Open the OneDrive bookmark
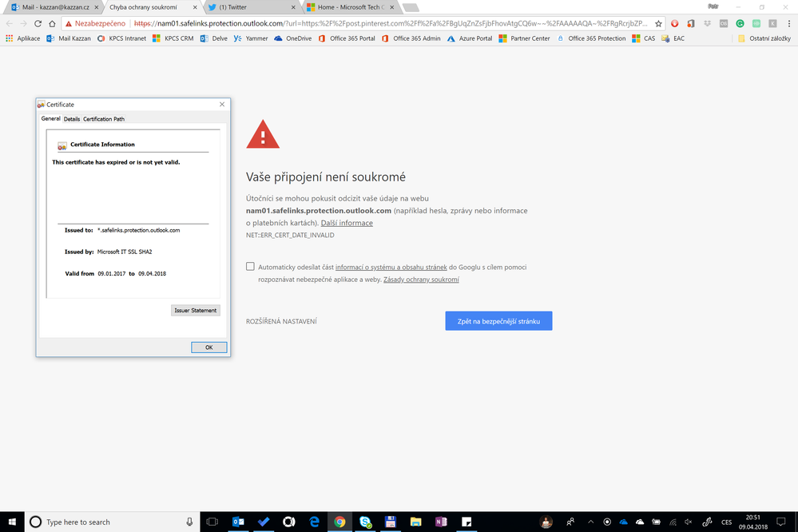This screenshot has height=532, width=798. [293, 38]
